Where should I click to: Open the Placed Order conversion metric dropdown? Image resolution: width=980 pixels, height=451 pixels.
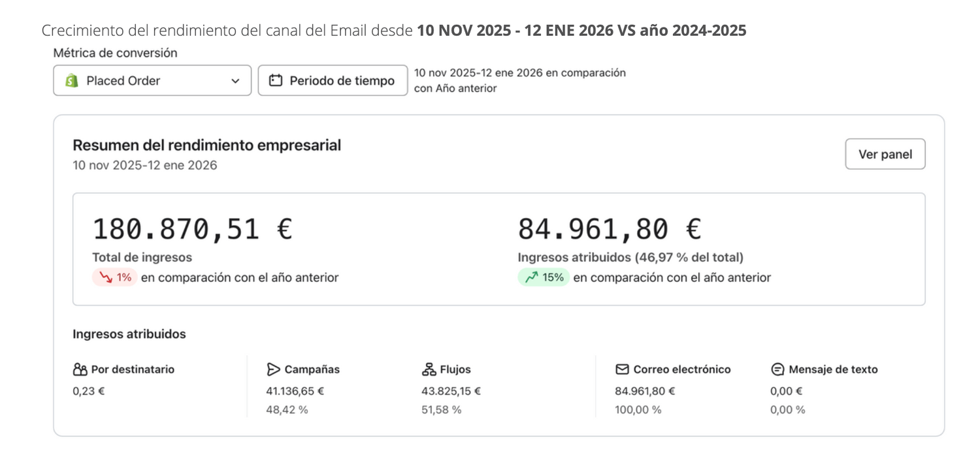pyautogui.click(x=152, y=81)
